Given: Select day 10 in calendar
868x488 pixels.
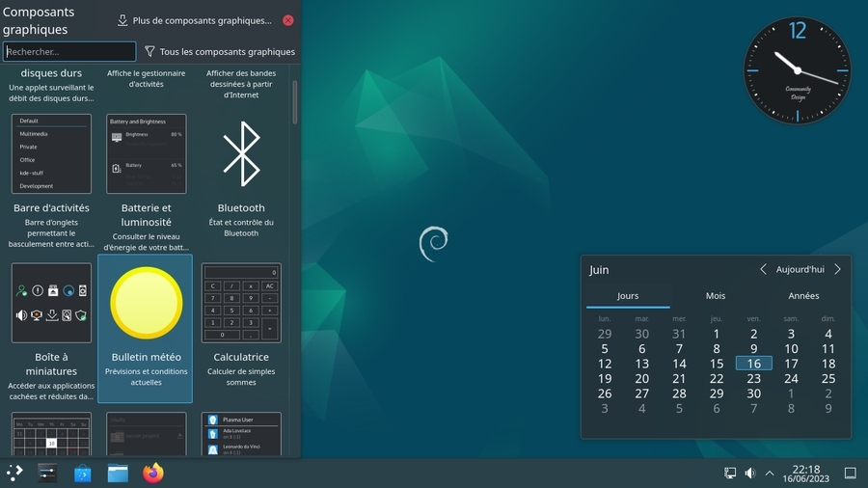Looking at the screenshot, I should click(791, 348).
